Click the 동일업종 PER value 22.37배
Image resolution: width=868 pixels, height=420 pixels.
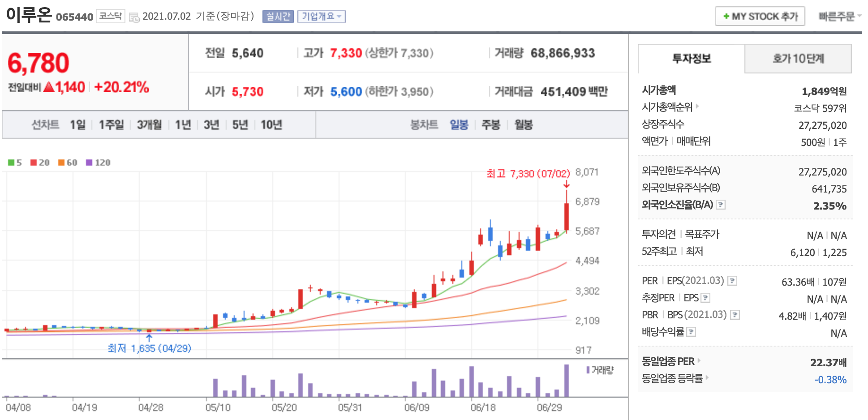click(x=829, y=363)
